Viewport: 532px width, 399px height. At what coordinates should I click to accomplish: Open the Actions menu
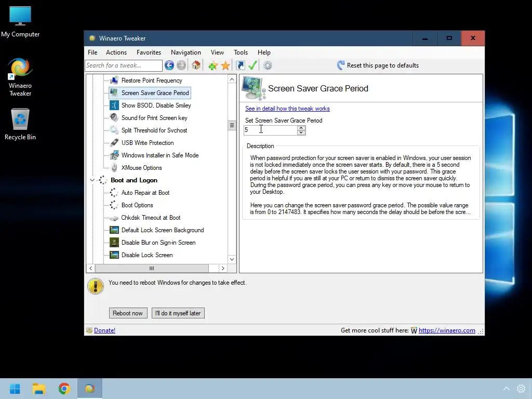[116, 52]
